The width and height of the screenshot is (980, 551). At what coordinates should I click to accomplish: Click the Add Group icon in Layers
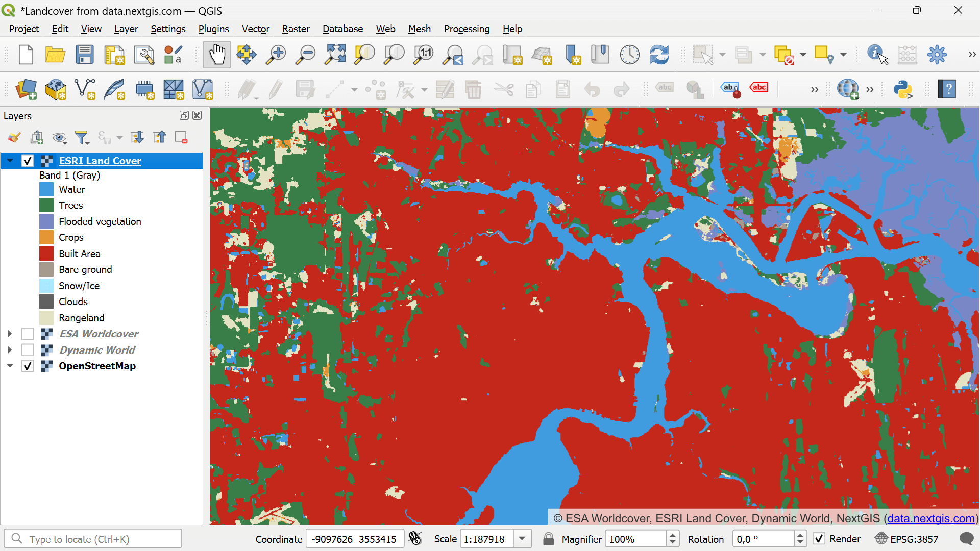[x=37, y=137]
